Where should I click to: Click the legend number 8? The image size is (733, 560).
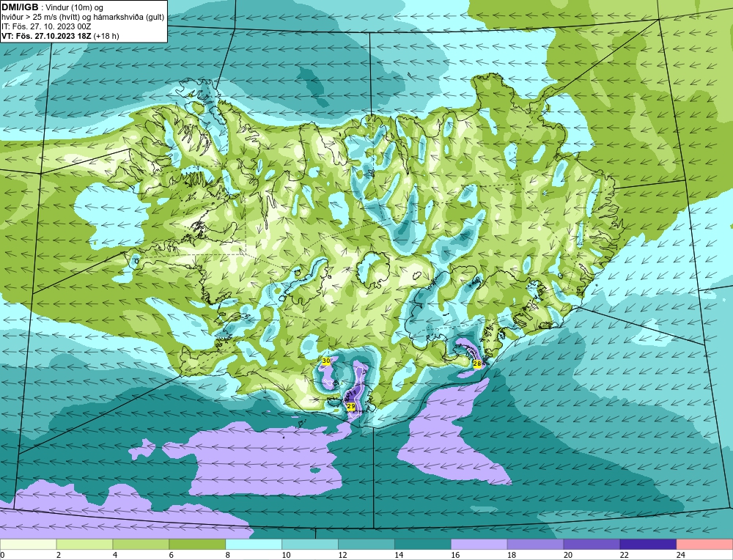(x=228, y=555)
